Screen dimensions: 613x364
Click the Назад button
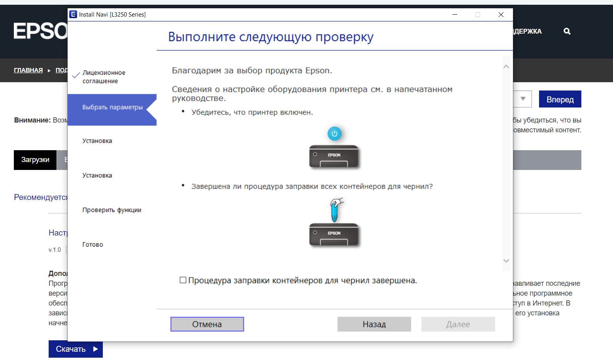click(x=374, y=324)
